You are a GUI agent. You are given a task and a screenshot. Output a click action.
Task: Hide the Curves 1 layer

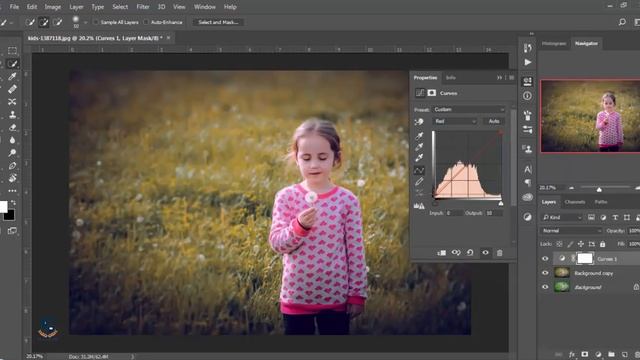coord(545,259)
